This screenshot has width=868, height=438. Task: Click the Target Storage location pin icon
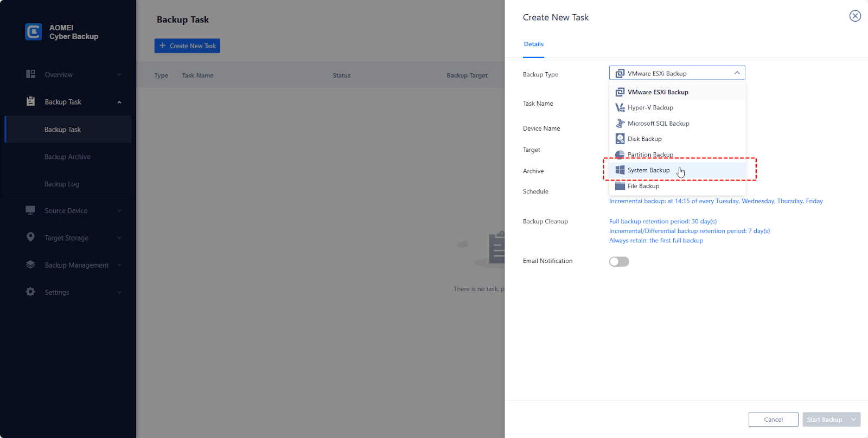(x=31, y=237)
